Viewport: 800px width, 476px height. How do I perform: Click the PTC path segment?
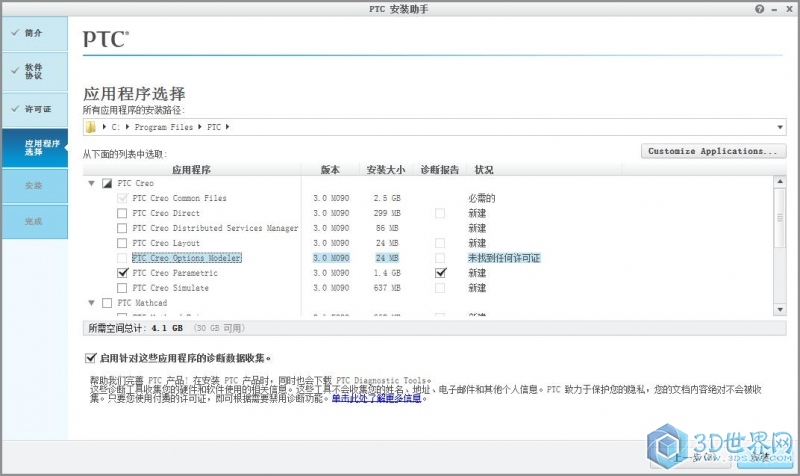pos(214,127)
